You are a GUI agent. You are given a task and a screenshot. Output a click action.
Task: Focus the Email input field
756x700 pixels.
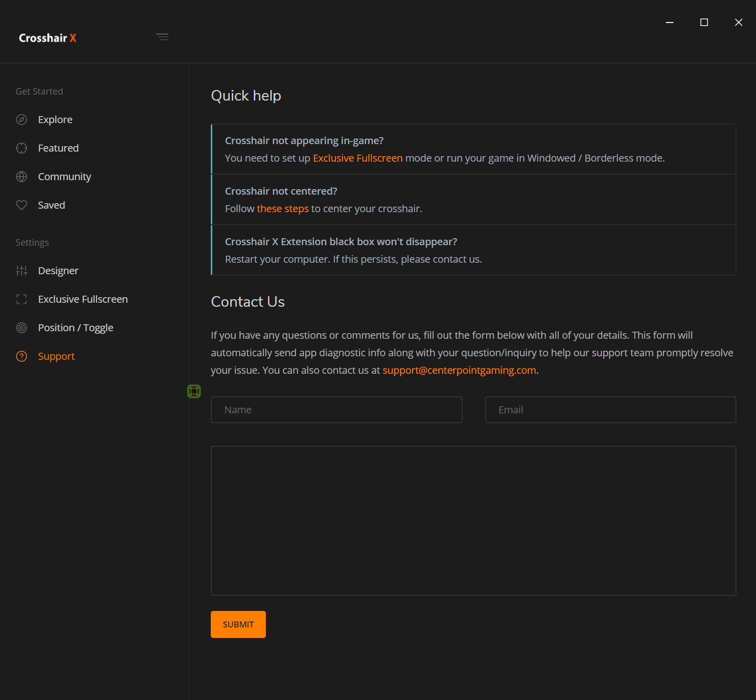(610, 410)
